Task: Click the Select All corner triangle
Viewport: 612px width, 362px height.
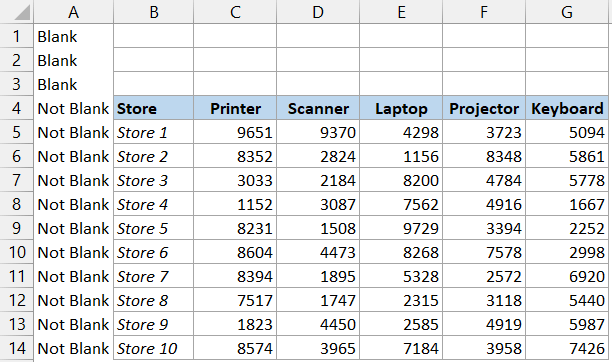Action: point(22,12)
